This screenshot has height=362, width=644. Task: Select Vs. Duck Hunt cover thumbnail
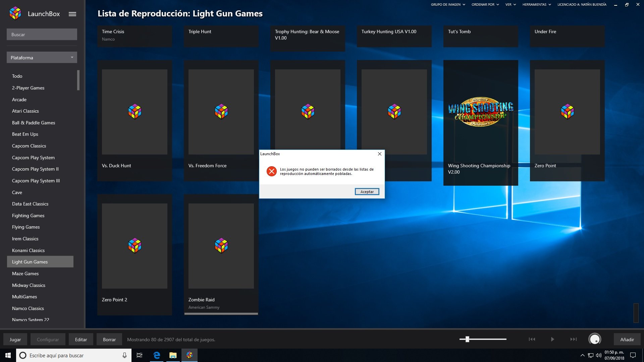[135, 112]
